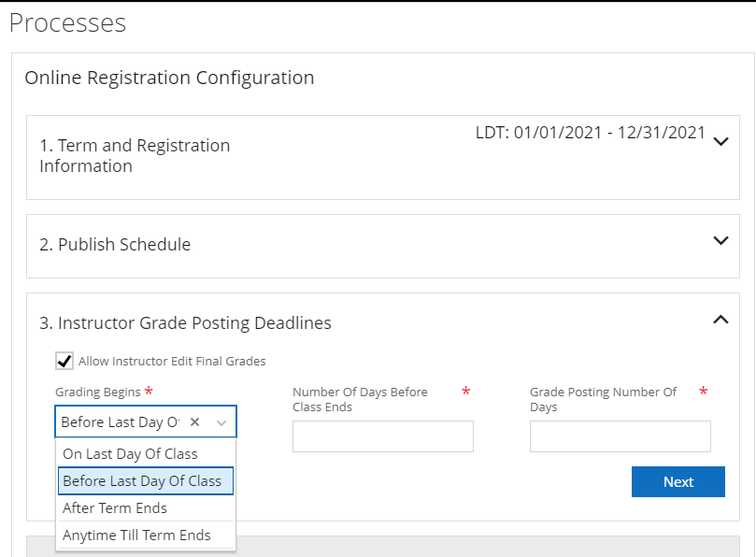Click the Grading Begins combo box text

[x=120, y=422]
